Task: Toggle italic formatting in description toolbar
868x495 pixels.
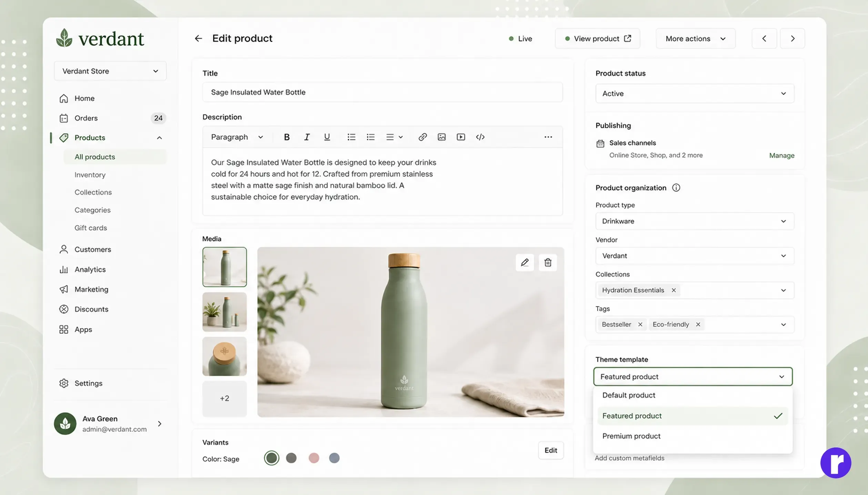Action: [x=306, y=137]
